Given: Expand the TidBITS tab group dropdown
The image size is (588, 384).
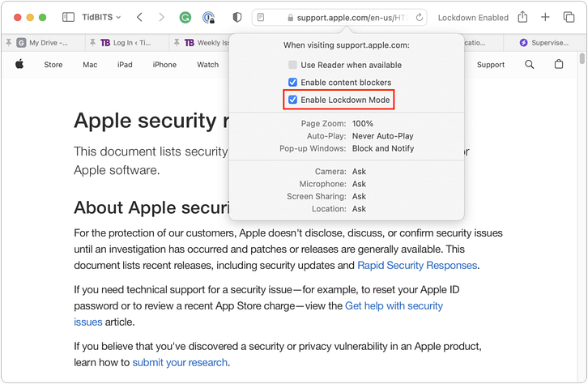Looking at the screenshot, I should 102,17.
